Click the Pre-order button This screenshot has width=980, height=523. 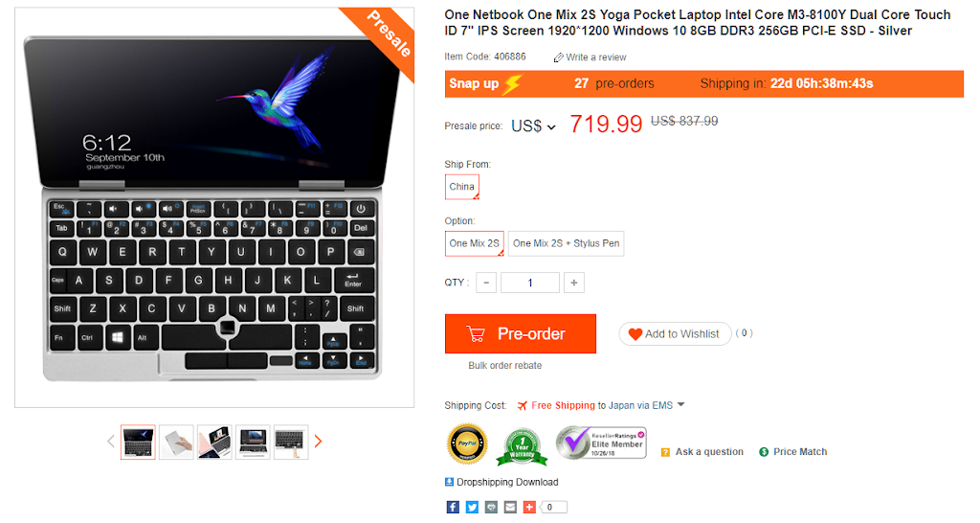pos(521,334)
